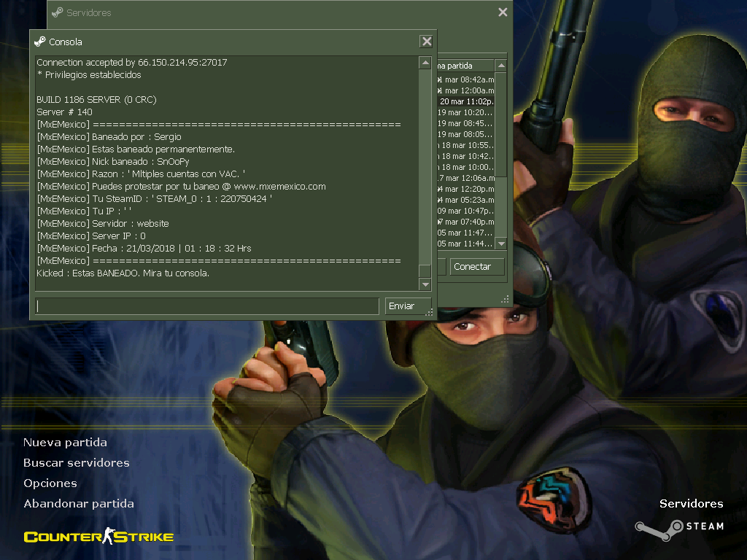Select Abandonar partida in main menu
The image size is (747, 560).
pyautogui.click(x=79, y=504)
